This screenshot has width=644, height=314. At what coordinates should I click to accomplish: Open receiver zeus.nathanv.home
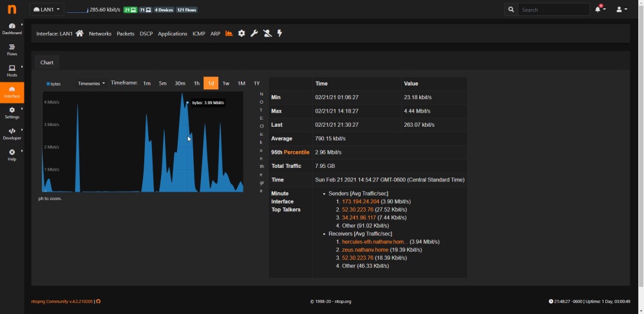pos(365,250)
